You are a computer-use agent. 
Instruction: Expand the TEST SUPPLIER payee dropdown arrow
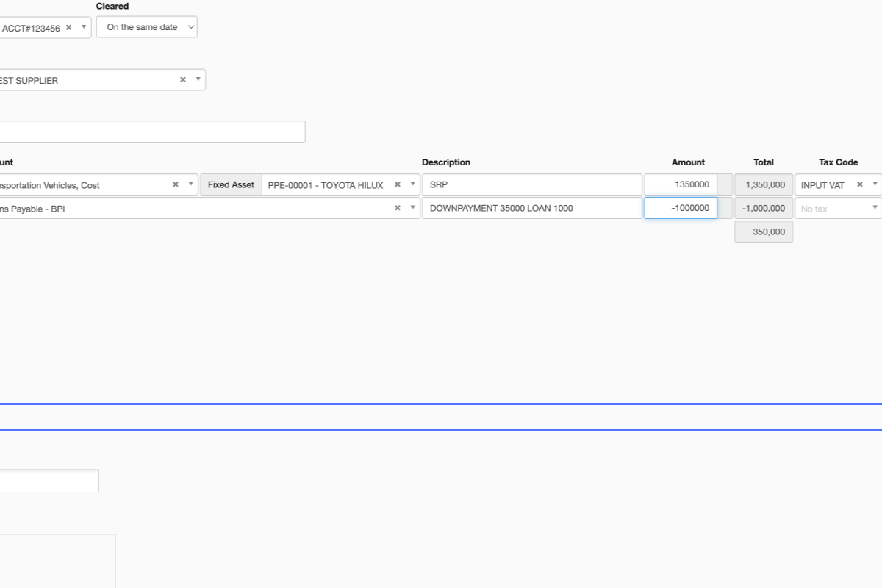click(197, 80)
